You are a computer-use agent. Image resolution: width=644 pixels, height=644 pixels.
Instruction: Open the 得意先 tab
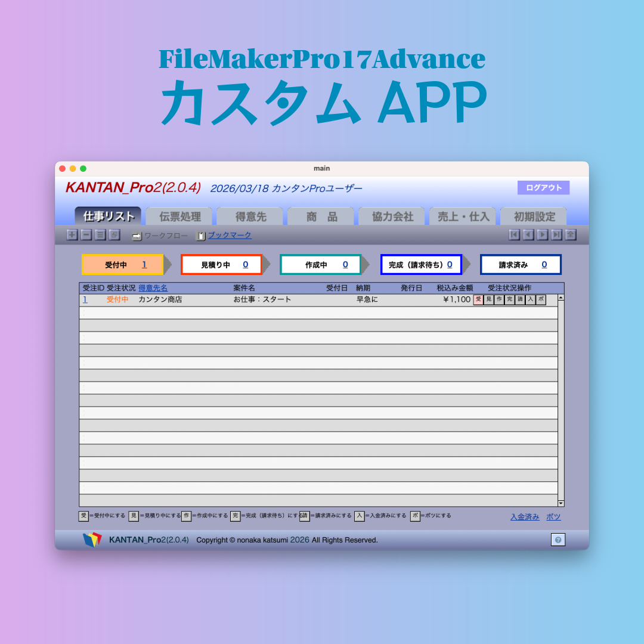point(250,216)
